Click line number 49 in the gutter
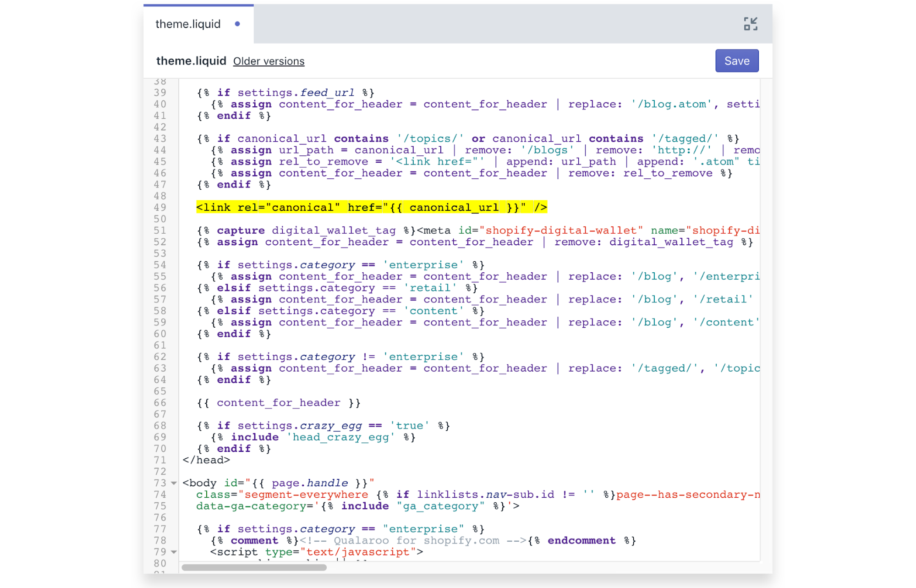Viewport: 916px width, 588px height. (x=160, y=208)
